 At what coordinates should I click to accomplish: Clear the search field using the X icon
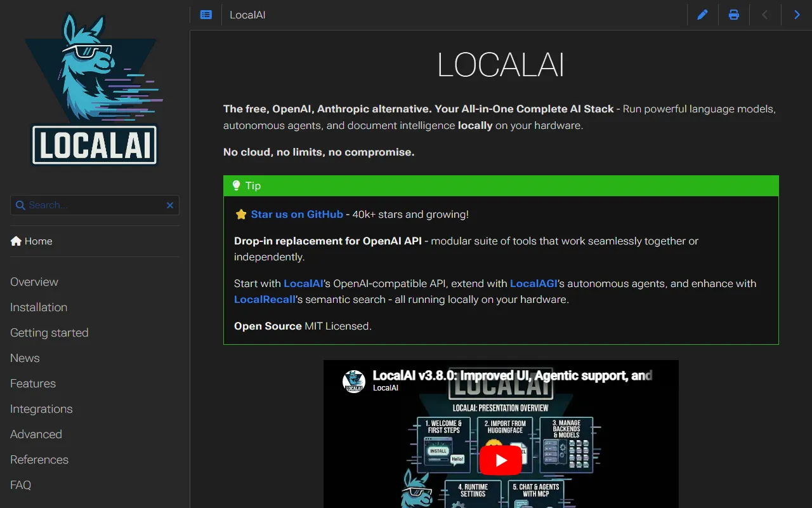(169, 205)
